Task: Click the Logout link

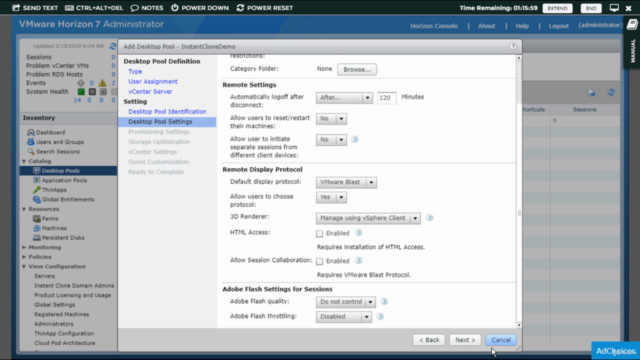Action: pos(558,26)
